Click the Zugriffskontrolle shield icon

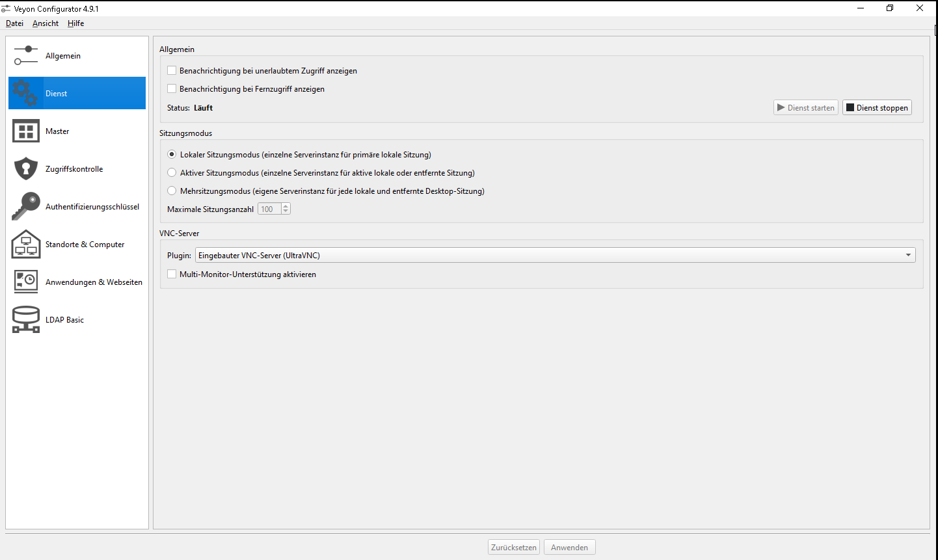[26, 169]
